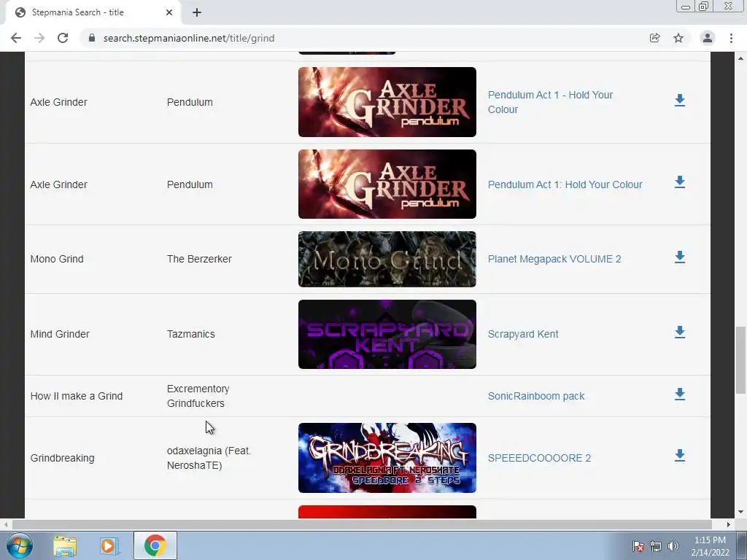Open Pendulum Act 1 - Hold Your Colour pack
This screenshot has height=560, width=747.
point(550,102)
